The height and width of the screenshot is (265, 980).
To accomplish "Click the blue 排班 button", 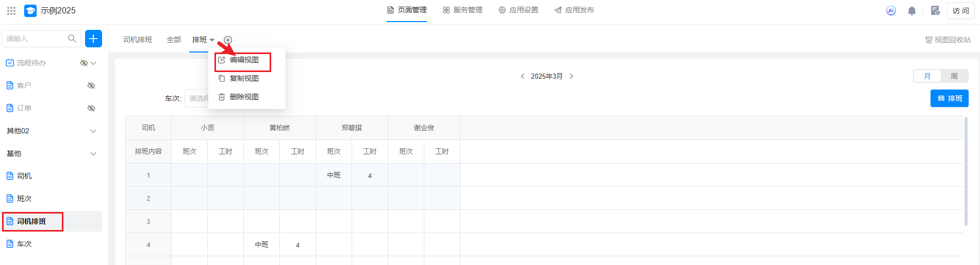I will 949,98.
